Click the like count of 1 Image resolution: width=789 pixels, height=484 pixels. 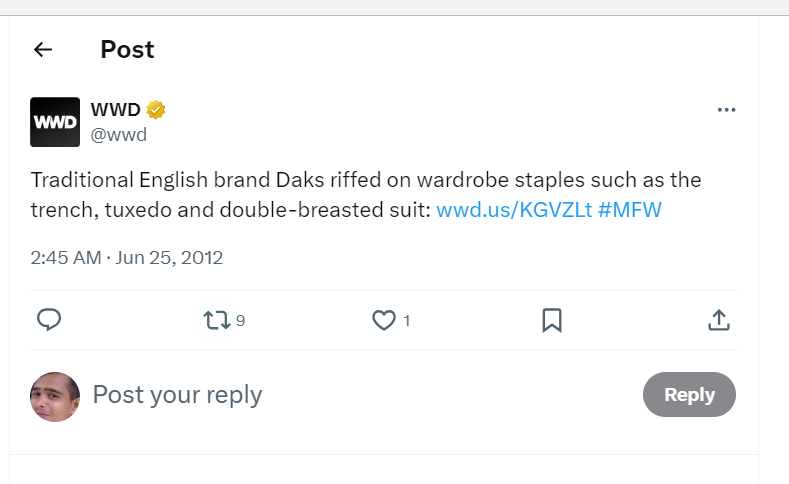(x=407, y=321)
